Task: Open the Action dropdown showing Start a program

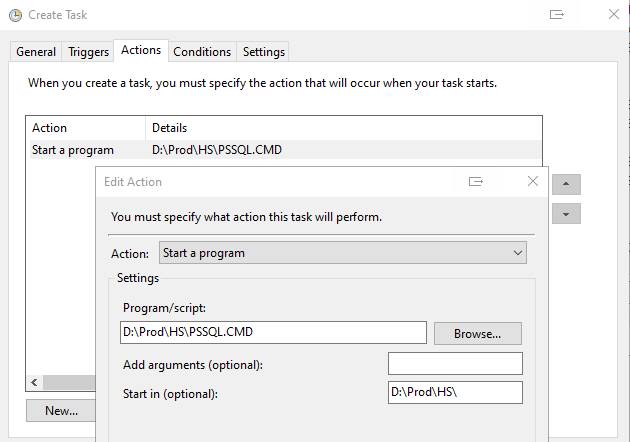Action: pos(343,253)
